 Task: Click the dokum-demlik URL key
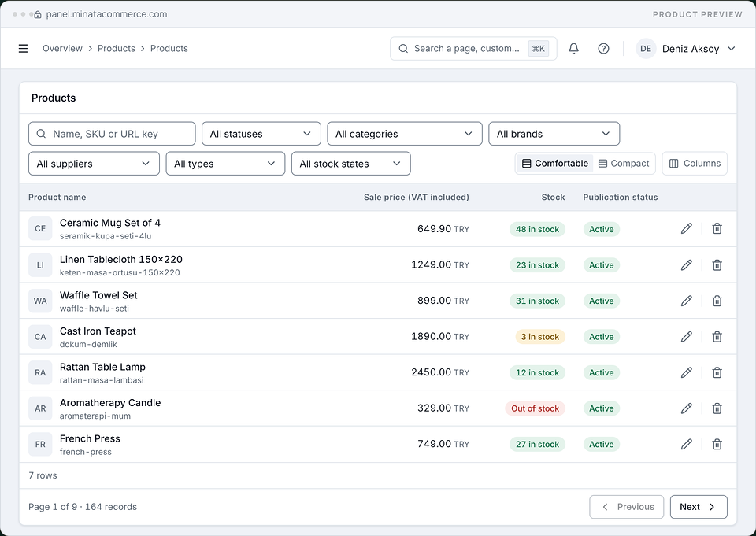(88, 344)
